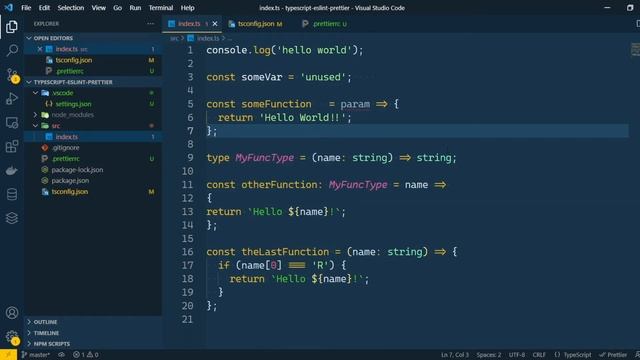The width and height of the screenshot is (640, 360).
Task: Open Explorer's more actions ellipsis
Action: click(151, 24)
